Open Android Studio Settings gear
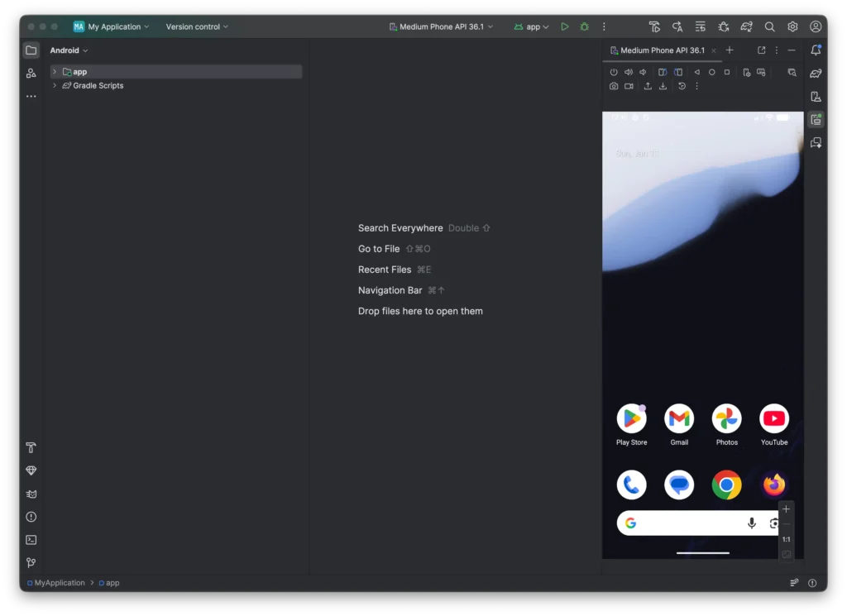Viewport: 847px width, 616px height. 792,26
